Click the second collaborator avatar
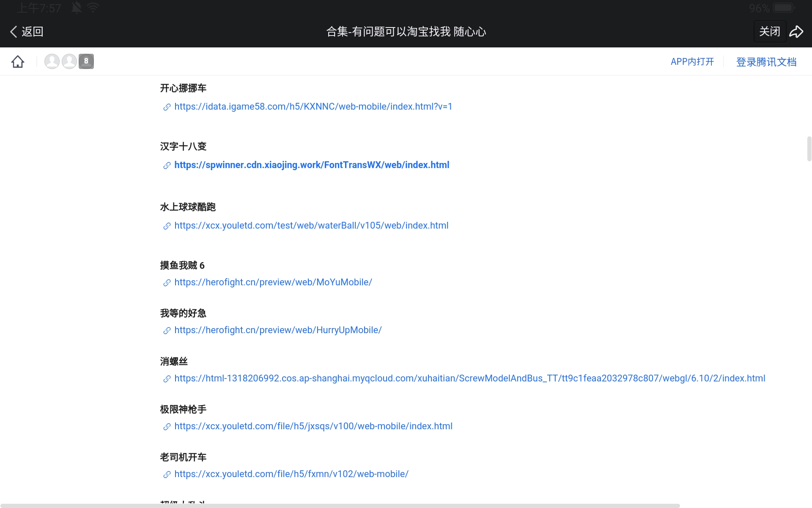 coord(69,61)
